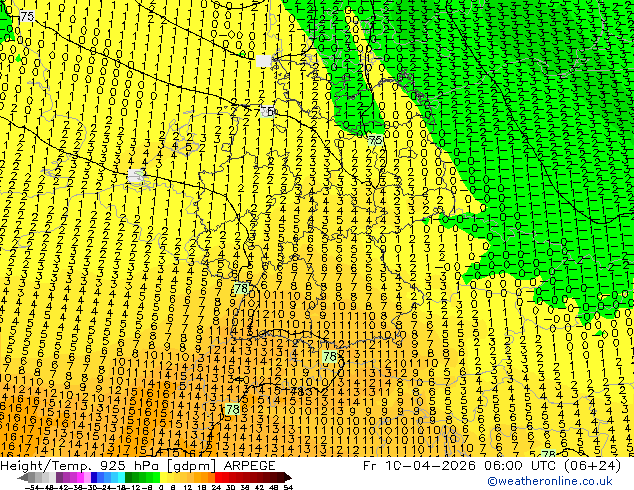
Task: Click the forecast date 'Fr 10-04-2026 06:00 UTC (06+24)'
Action: coord(492,465)
